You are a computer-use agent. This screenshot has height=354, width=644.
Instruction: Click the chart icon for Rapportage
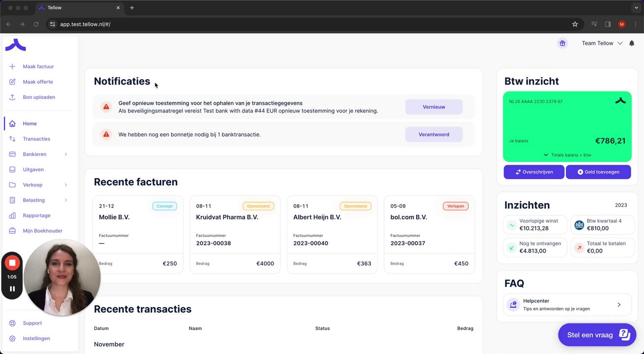click(12, 215)
